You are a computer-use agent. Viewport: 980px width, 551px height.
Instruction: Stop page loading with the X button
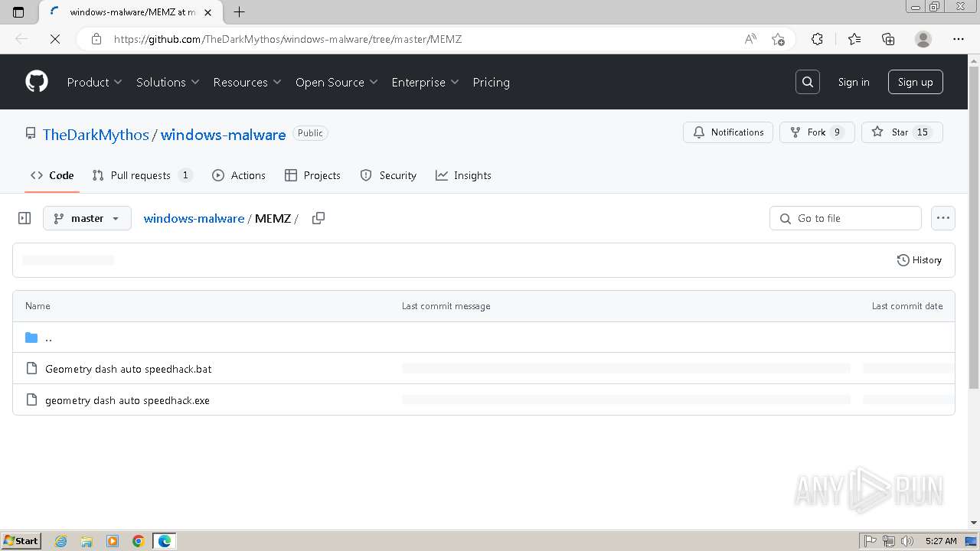(55, 39)
